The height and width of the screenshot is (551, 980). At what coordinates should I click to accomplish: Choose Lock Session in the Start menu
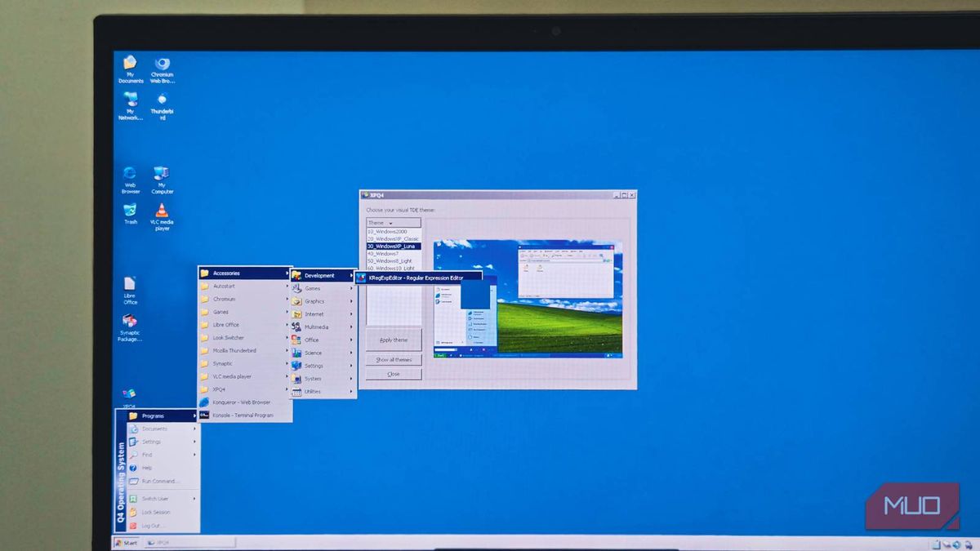[x=162, y=512]
